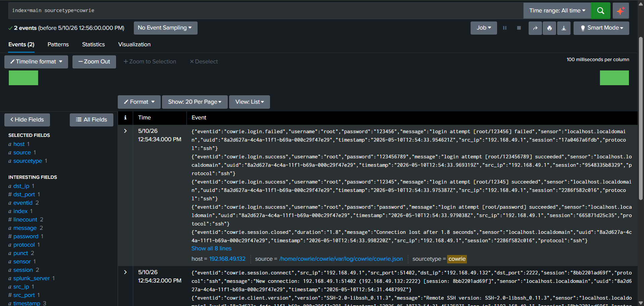
Task: Expand the 12:54:34.000 PM event
Action: 125,131
